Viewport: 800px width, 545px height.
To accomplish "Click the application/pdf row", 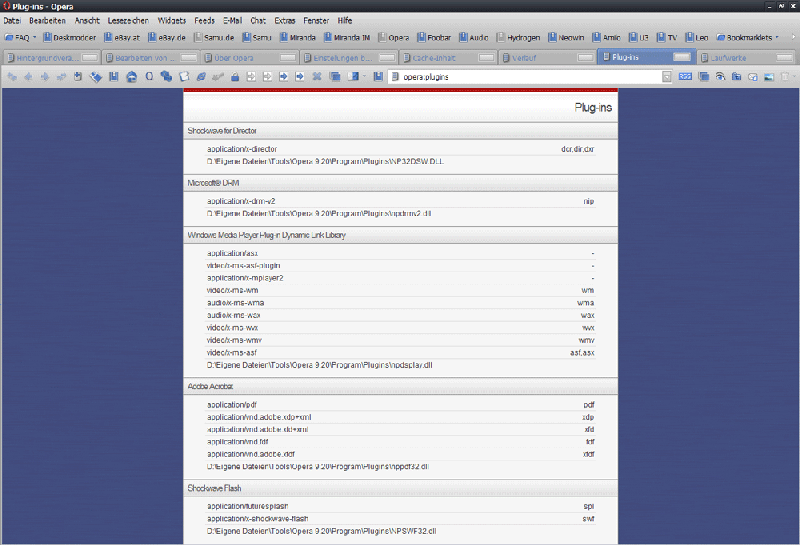I will pos(401,405).
